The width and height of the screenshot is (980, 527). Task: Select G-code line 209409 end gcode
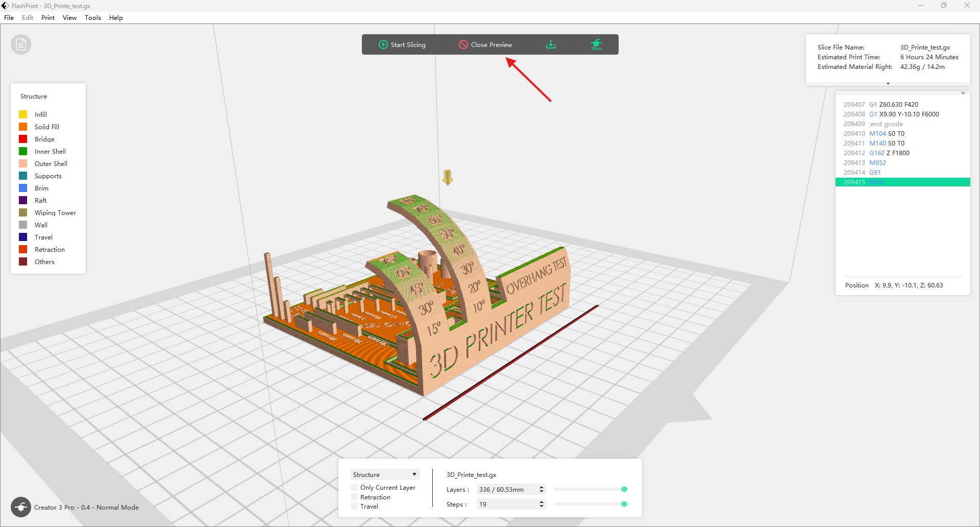(x=902, y=124)
